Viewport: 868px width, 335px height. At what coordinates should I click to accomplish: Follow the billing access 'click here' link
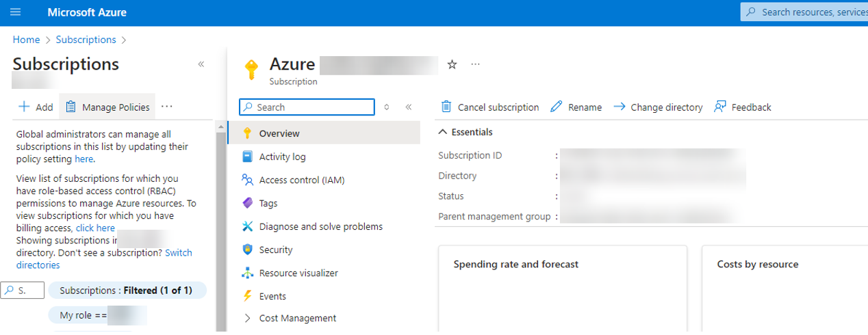pyautogui.click(x=95, y=228)
